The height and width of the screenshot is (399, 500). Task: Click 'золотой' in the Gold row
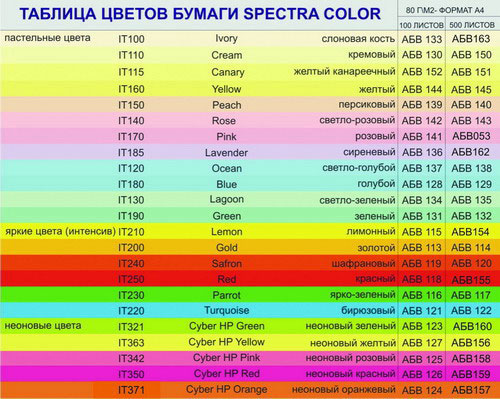(376, 248)
